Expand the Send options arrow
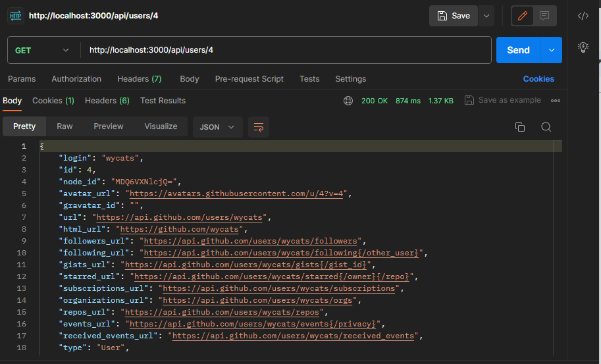The image size is (601, 364). 552,50
